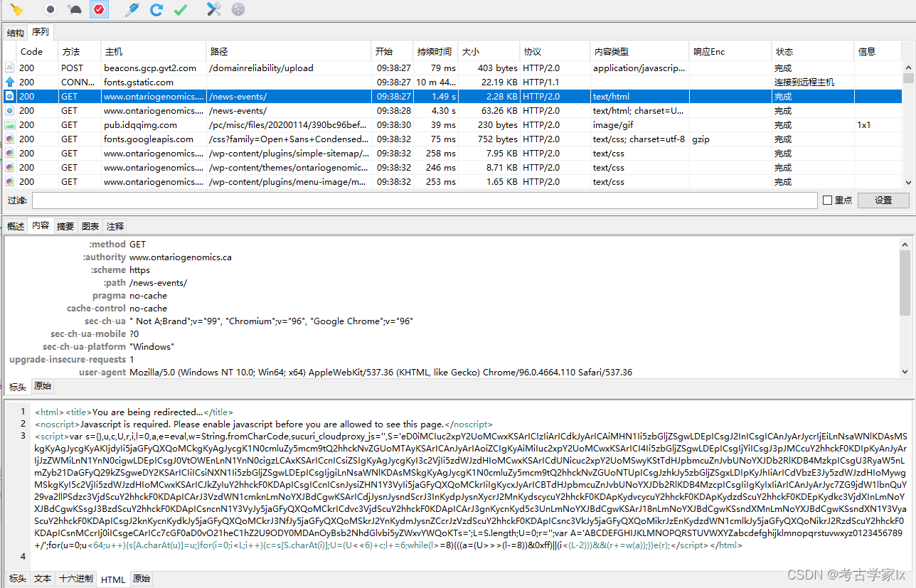Sort by the 内容类型 (Content type) column header
This screenshot has height=588, width=916.
[x=639, y=51]
